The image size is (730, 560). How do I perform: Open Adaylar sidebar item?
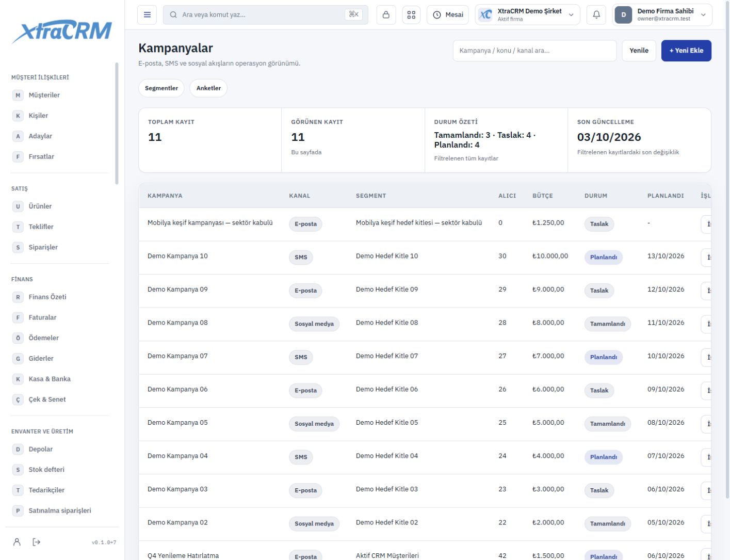click(x=60, y=136)
